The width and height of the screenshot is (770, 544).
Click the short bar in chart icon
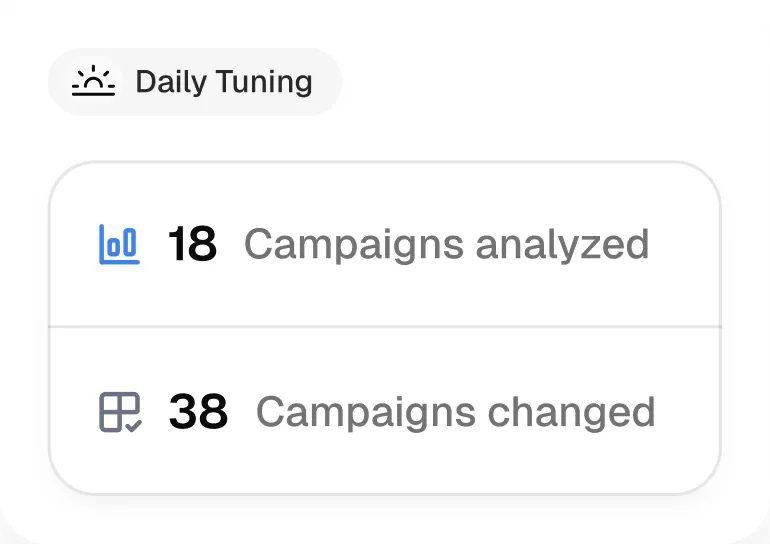pyautogui.click(x=113, y=246)
